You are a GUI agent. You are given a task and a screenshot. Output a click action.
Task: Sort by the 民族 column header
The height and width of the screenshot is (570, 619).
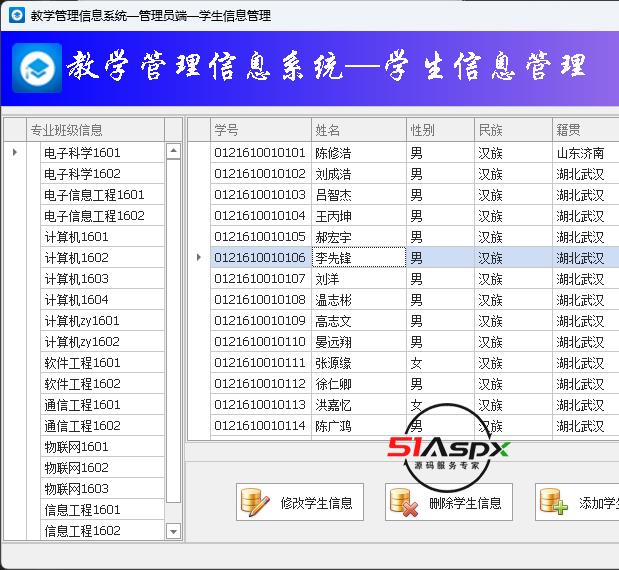coord(513,129)
